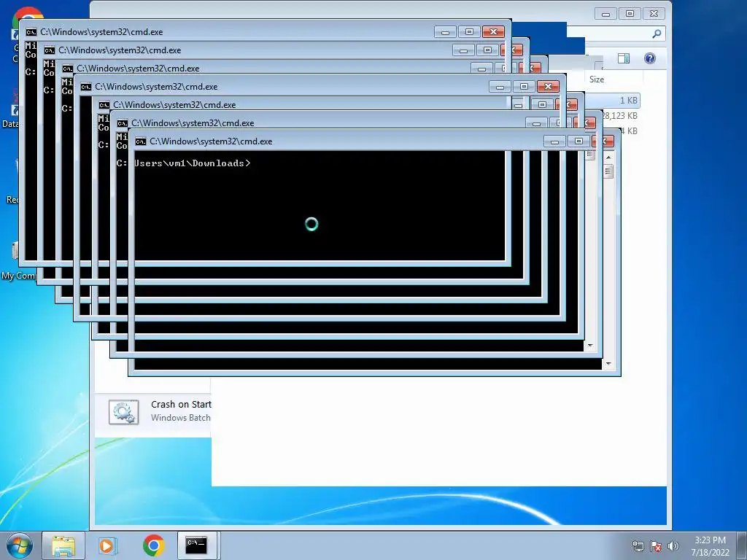Screen dimensions: 747x560
Task: Close the Explorer window behind cmd windows
Action: click(654, 14)
